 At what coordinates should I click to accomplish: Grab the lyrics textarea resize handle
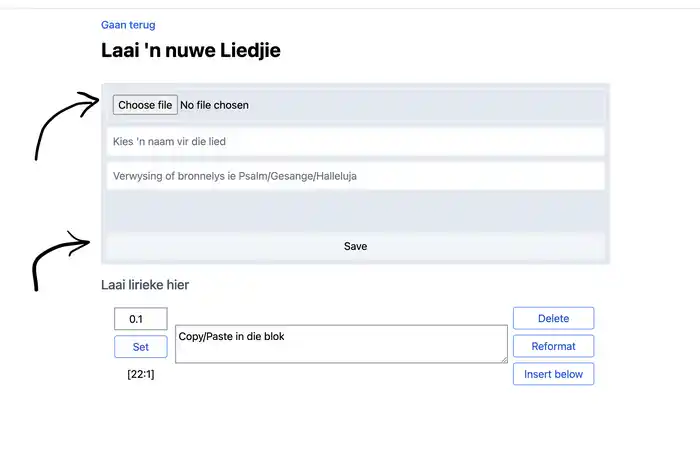(503, 358)
